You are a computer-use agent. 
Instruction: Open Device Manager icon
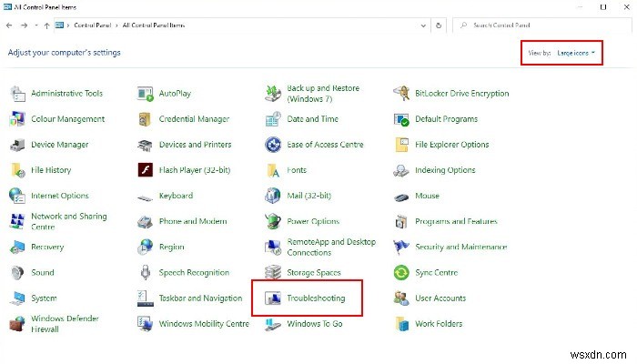pos(17,145)
